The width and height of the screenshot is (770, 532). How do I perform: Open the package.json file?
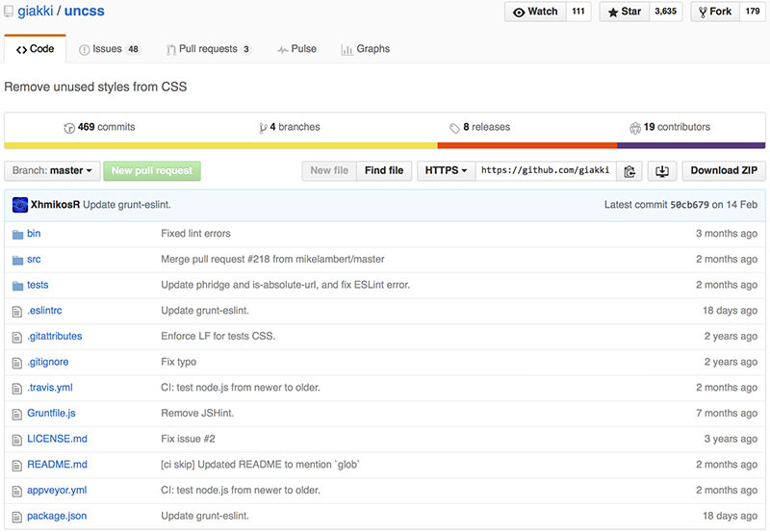click(x=57, y=517)
